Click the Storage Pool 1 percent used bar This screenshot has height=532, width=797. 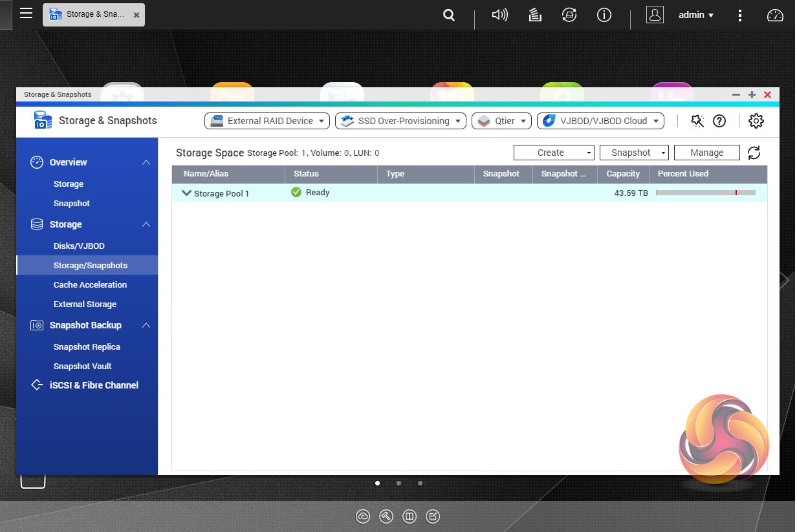click(706, 193)
